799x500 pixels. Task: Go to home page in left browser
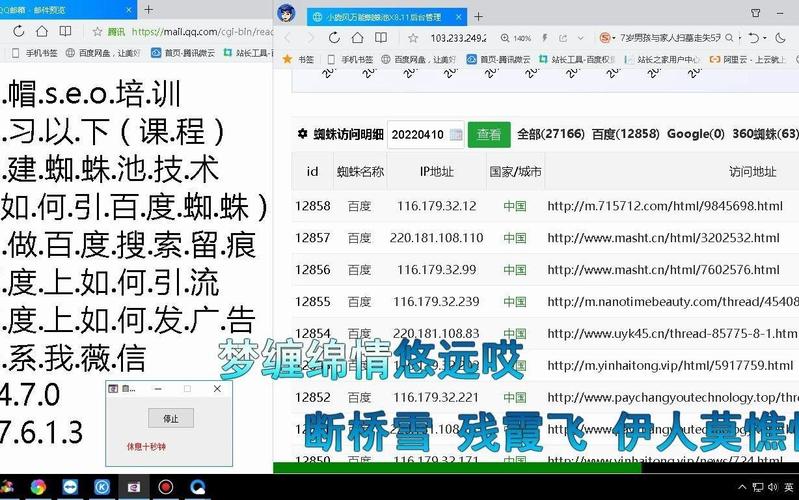pyautogui.click(x=42, y=31)
